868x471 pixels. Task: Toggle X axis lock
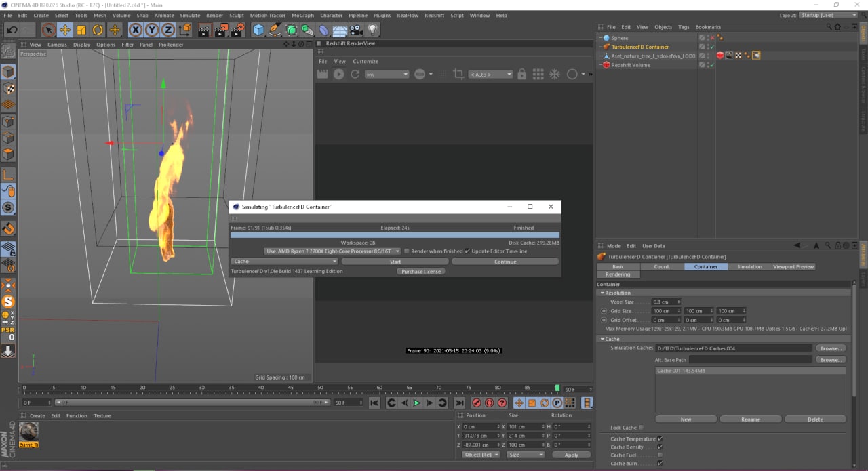pyautogui.click(x=136, y=30)
